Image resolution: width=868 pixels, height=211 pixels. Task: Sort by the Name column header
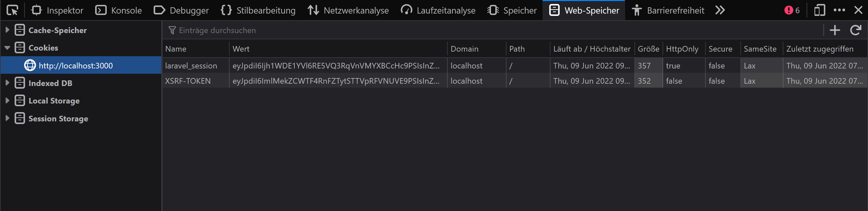(196, 49)
